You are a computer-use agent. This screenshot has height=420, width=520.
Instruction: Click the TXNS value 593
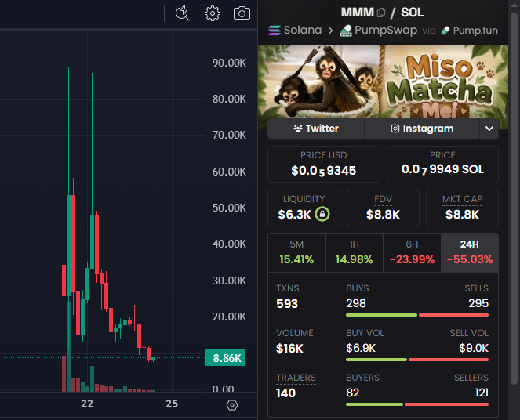click(x=287, y=304)
